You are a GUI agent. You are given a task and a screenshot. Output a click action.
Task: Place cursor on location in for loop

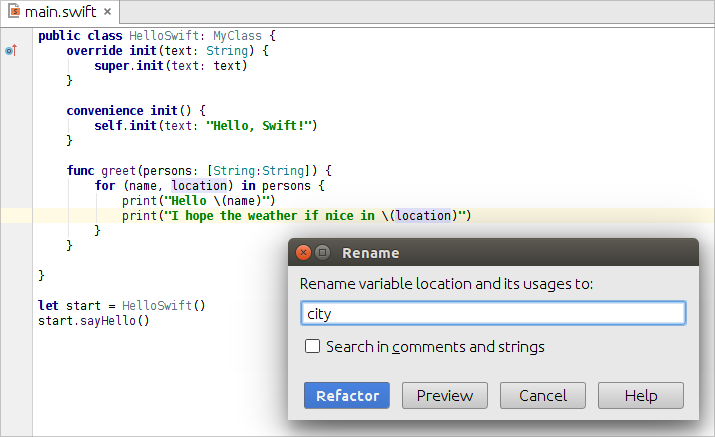199,186
